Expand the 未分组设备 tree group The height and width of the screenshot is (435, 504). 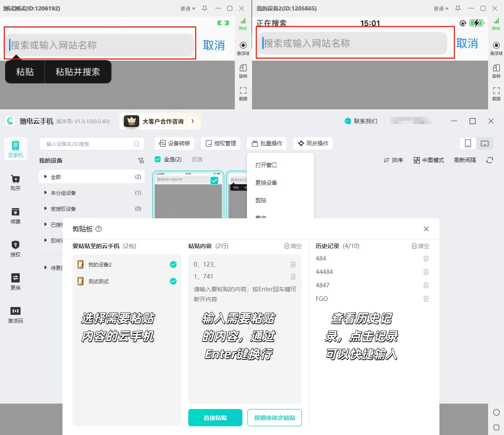click(x=46, y=193)
